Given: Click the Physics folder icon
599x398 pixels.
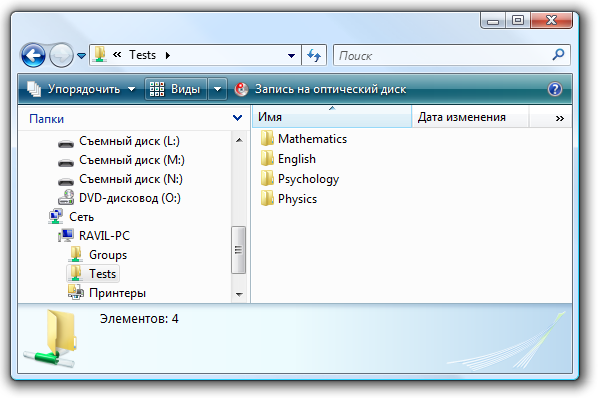Looking at the screenshot, I should pos(267,198).
